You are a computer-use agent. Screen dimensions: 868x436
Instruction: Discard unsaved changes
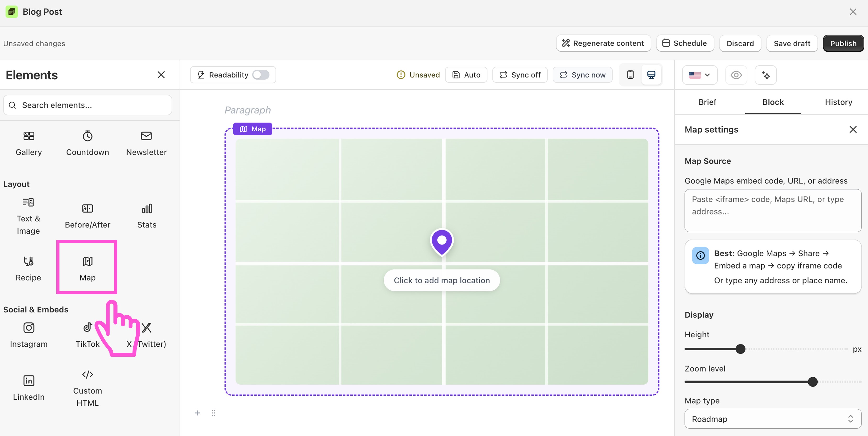[740, 43]
